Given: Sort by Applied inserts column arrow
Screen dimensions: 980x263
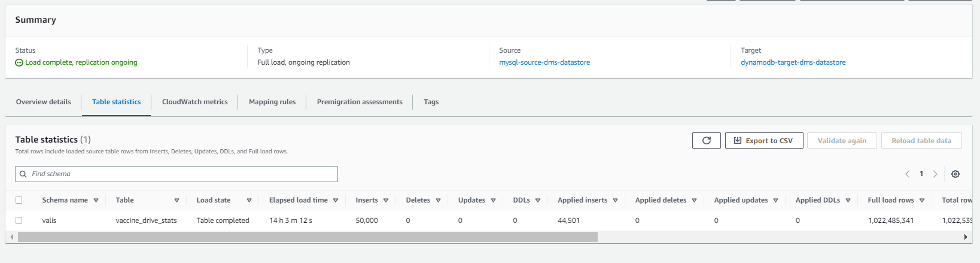Looking at the screenshot, I should 615,201.
